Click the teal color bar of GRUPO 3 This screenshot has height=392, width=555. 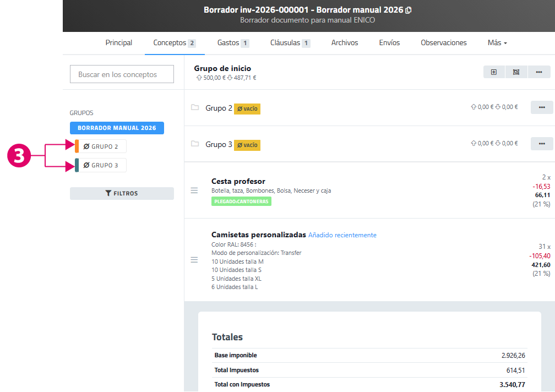(77, 165)
